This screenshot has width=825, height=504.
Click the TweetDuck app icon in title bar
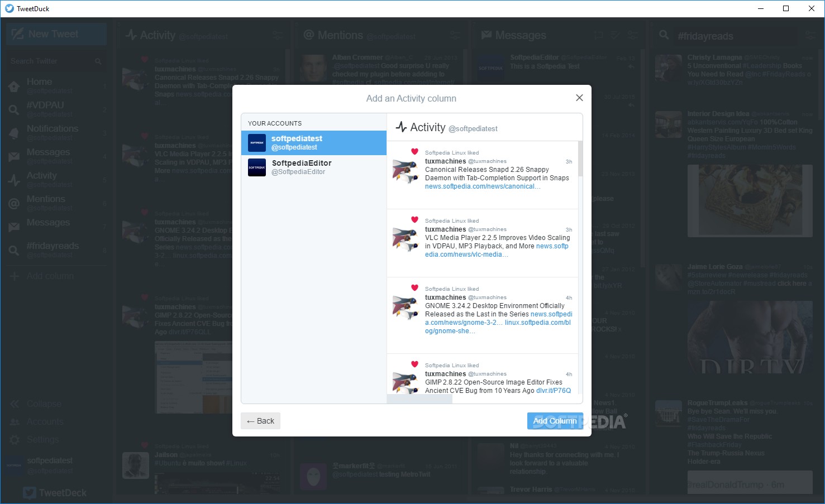(9, 8)
